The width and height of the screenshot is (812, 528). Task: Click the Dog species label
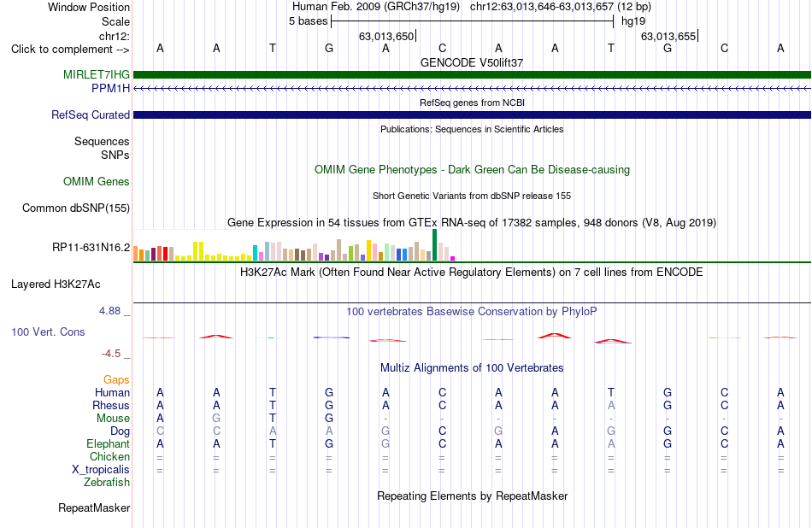[121, 431]
